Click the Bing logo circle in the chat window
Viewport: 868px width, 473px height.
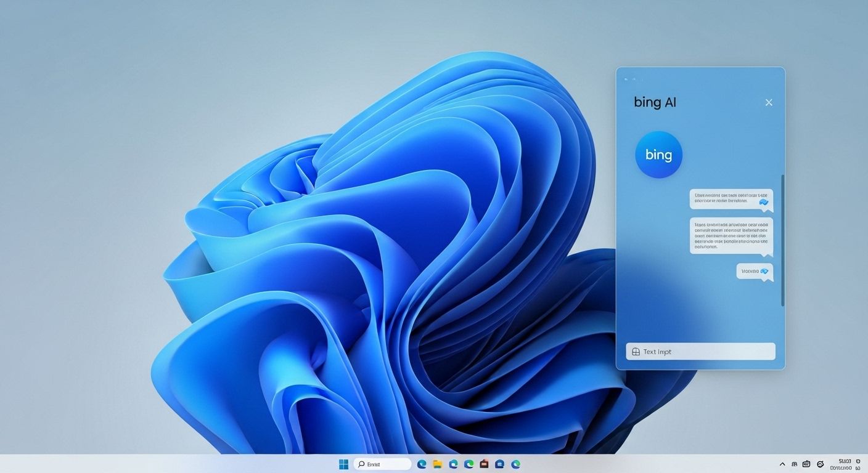click(x=659, y=154)
